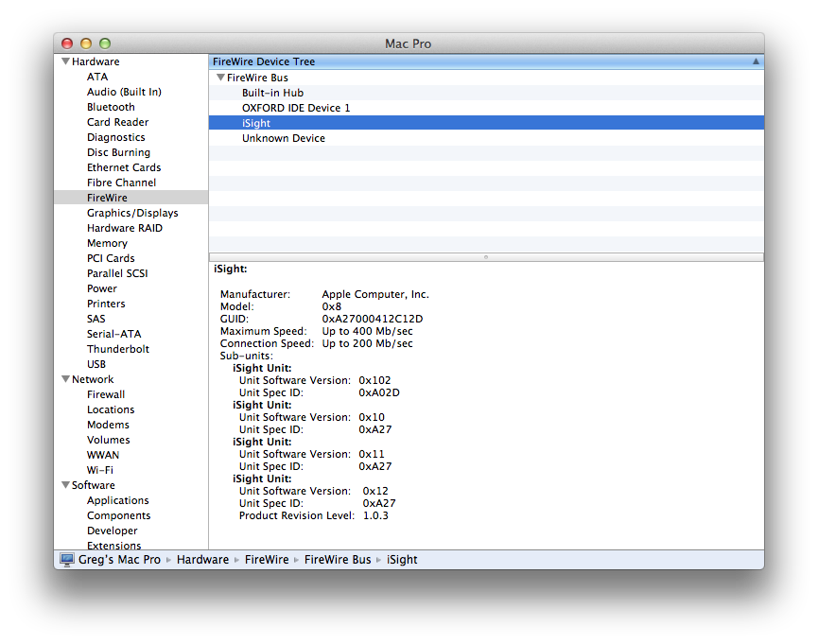Image resolution: width=818 pixels, height=644 pixels.
Task: Select USB in the sidebar
Action: pos(96,364)
